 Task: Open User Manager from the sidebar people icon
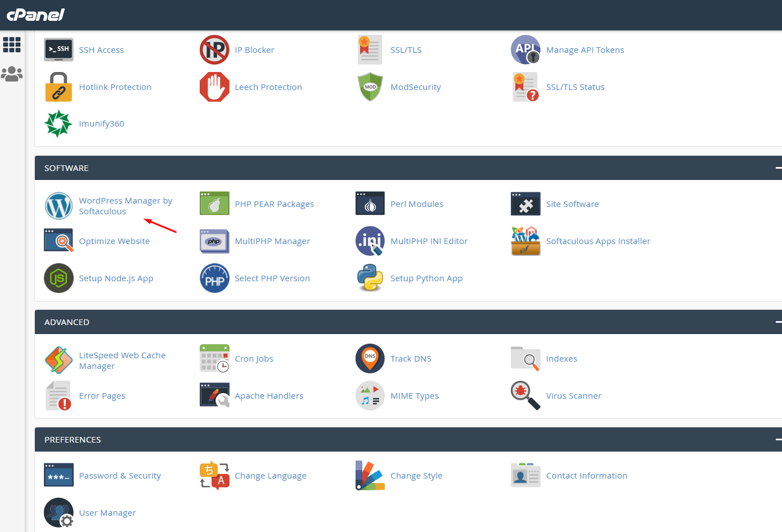click(x=12, y=74)
